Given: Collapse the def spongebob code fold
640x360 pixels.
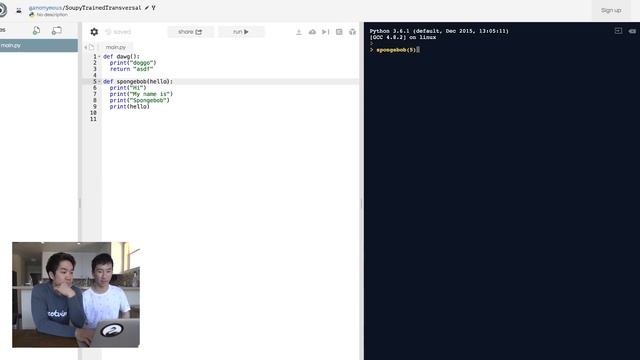Looking at the screenshot, I should (x=99, y=82).
